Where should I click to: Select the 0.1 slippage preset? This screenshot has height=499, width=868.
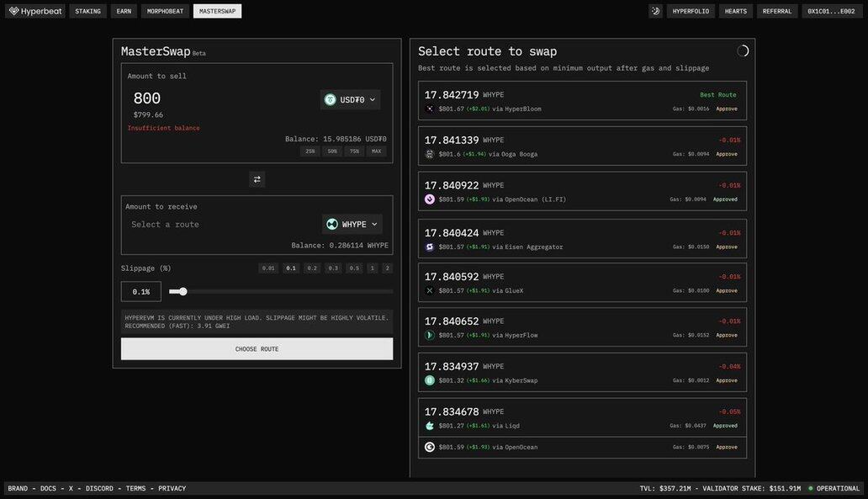291,268
